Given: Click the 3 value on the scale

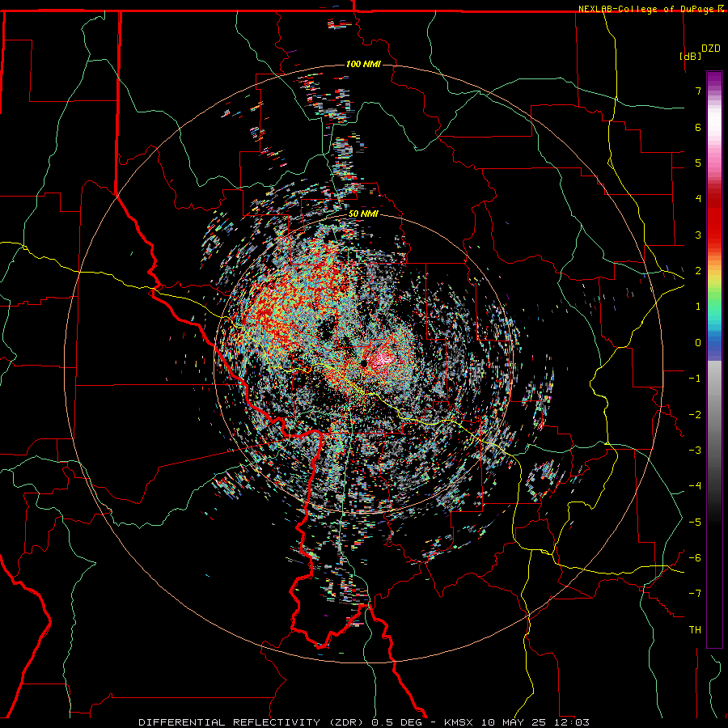Looking at the screenshot, I should [698, 235].
